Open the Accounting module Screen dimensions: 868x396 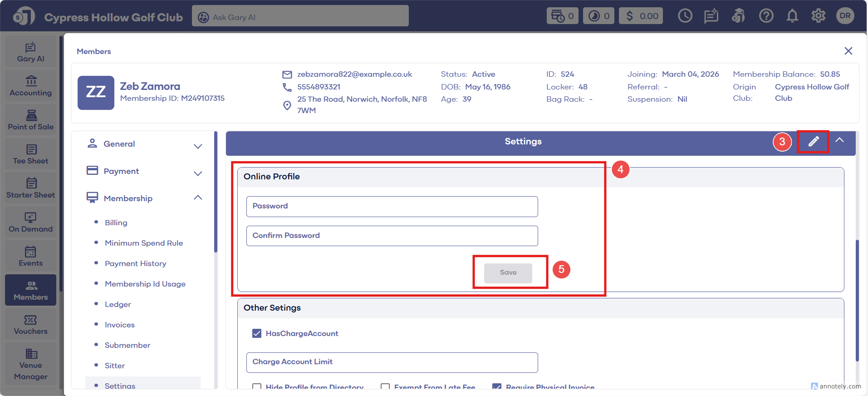click(x=31, y=86)
